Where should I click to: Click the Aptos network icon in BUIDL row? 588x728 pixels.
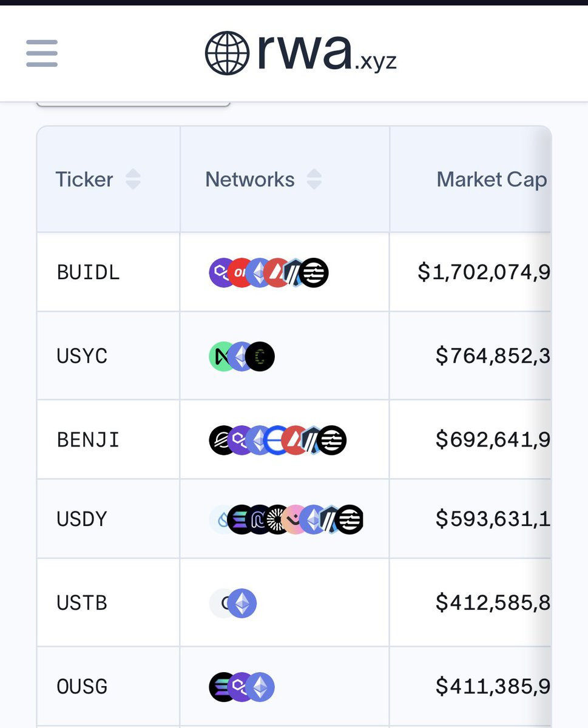pos(314,272)
